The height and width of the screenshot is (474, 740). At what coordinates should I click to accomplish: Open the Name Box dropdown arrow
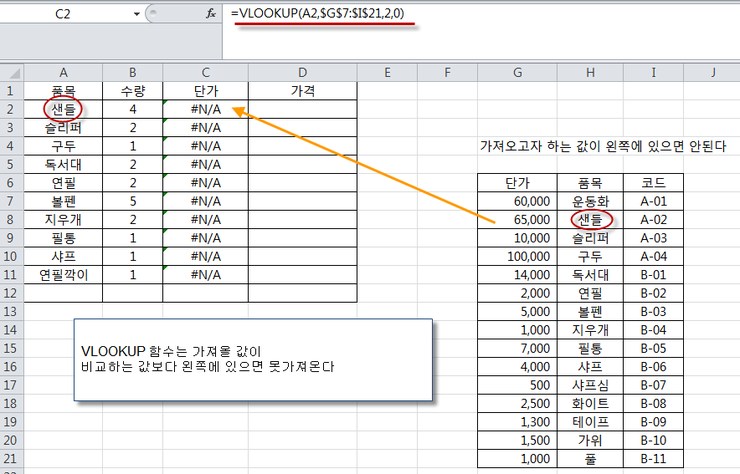click(137, 15)
